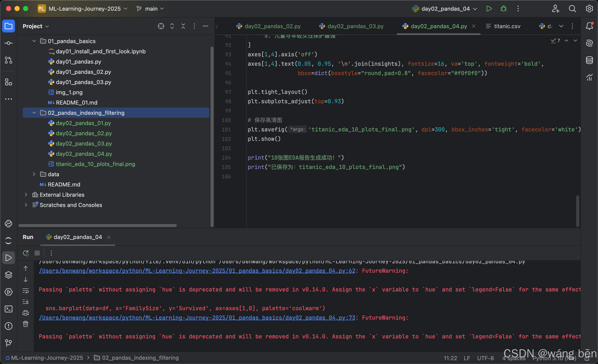Toggle soft-wrap in the run console

[25, 291]
